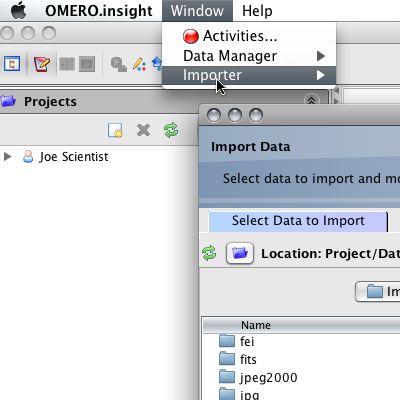Viewport: 400px width, 400px height.
Task: Open the Apple menu
Action: (18, 11)
